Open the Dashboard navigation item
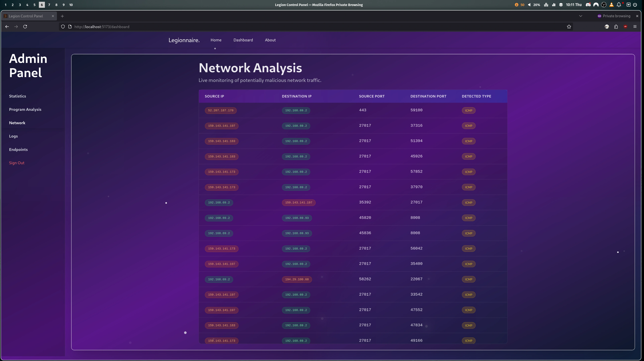This screenshot has width=644, height=361. (243, 40)
